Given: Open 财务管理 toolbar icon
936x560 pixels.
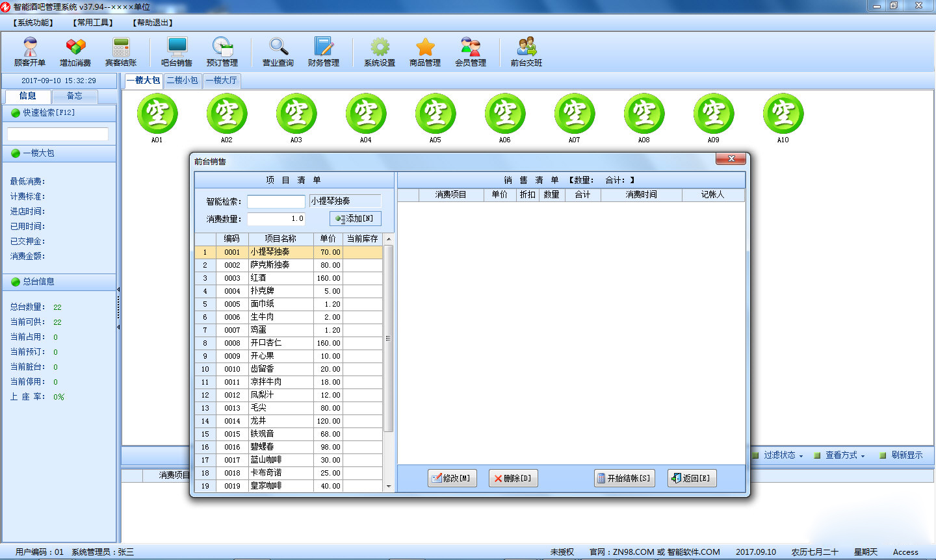Looking at the screenshot, I should pyautogui.click(x=324, y=52).
